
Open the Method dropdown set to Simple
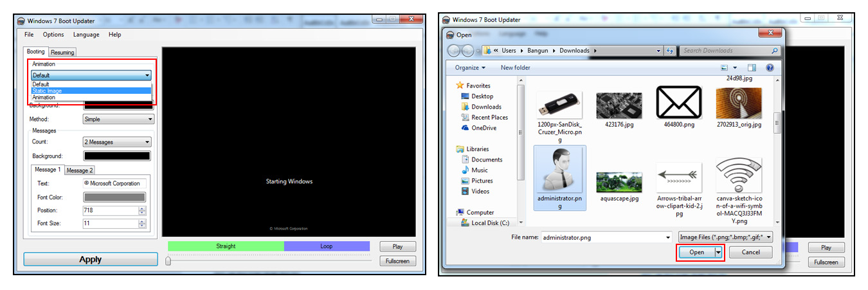[x=118, y=119]
